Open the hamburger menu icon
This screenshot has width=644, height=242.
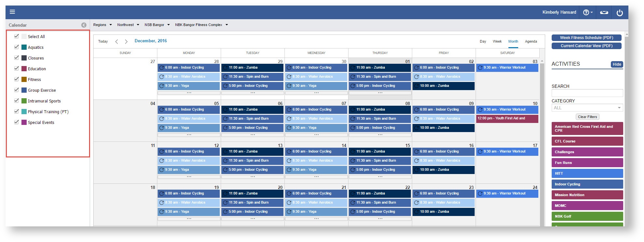pos(12,12)
